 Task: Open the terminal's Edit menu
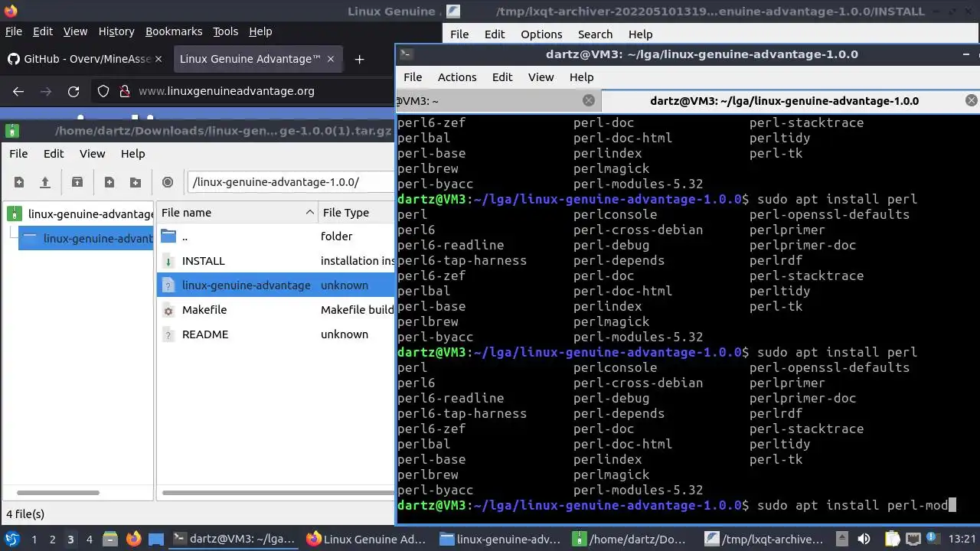click(x=502, y=77)
